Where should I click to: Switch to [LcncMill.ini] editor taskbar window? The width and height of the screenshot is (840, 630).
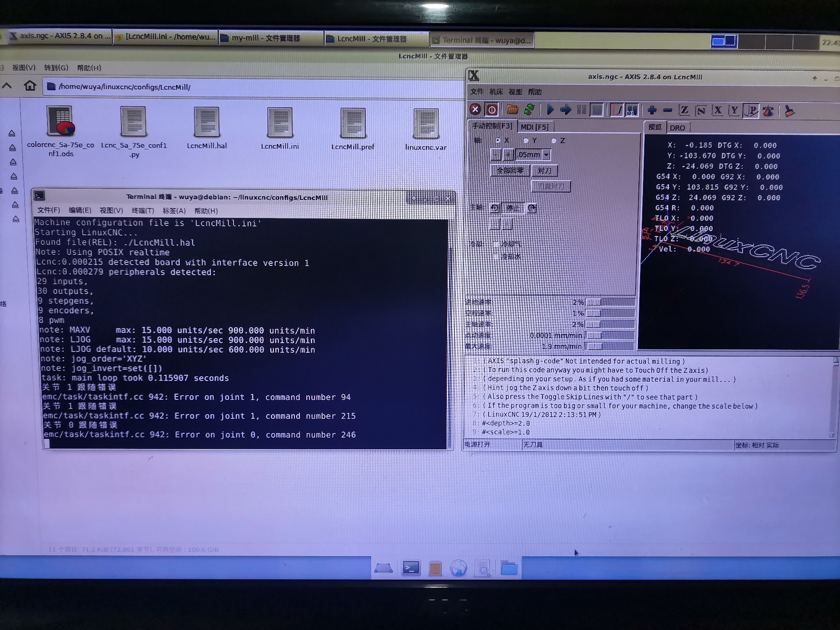pos(165,37)
